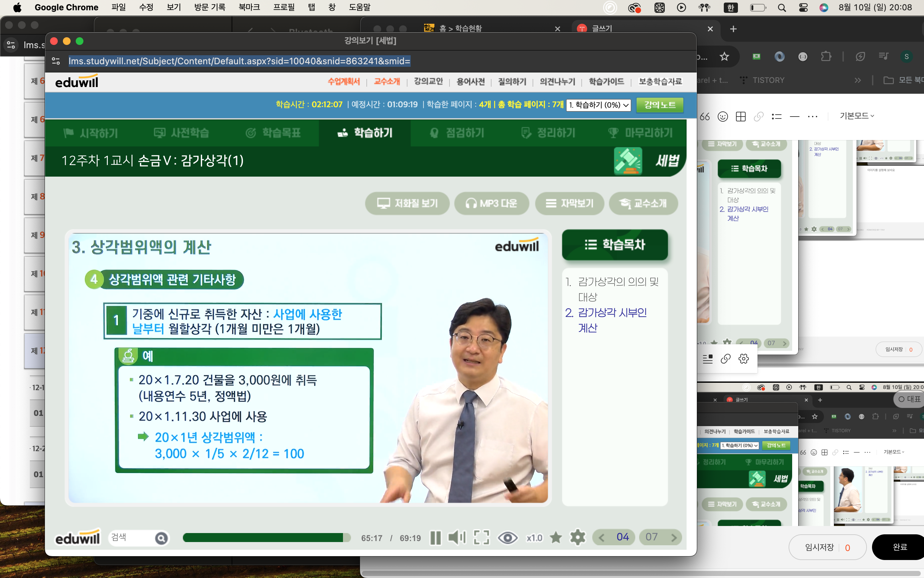
Task: Open the 강의노트 button
Action: pos(660,105)
